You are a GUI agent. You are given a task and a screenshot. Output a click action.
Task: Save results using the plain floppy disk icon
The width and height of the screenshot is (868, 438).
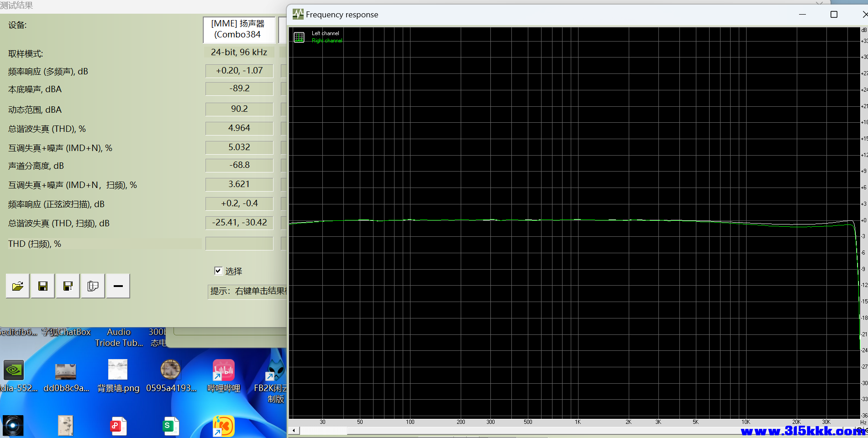[x=43, y=286]
